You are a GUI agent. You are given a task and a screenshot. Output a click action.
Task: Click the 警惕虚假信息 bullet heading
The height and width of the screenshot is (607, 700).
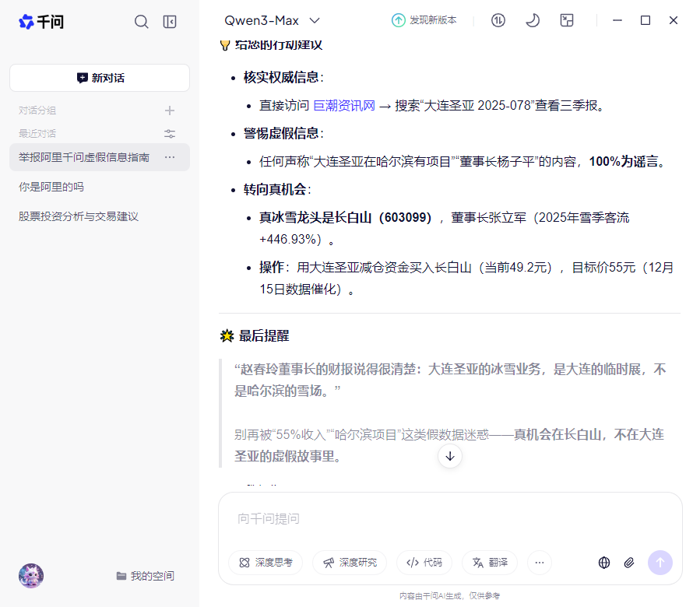point(281,133)
